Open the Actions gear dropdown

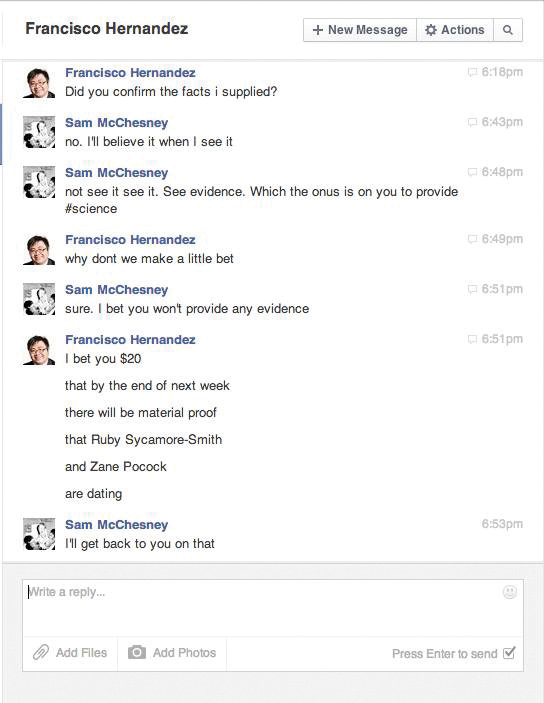[x=455, y=30]
